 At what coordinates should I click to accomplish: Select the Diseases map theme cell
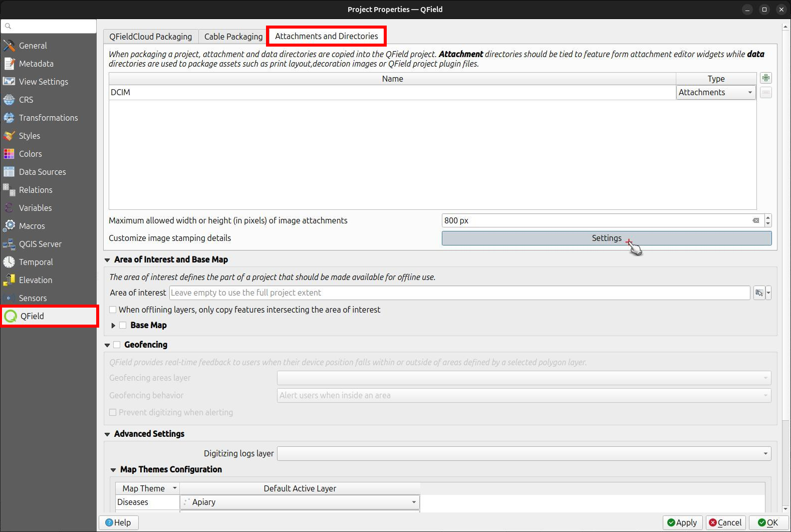(147, 502)
